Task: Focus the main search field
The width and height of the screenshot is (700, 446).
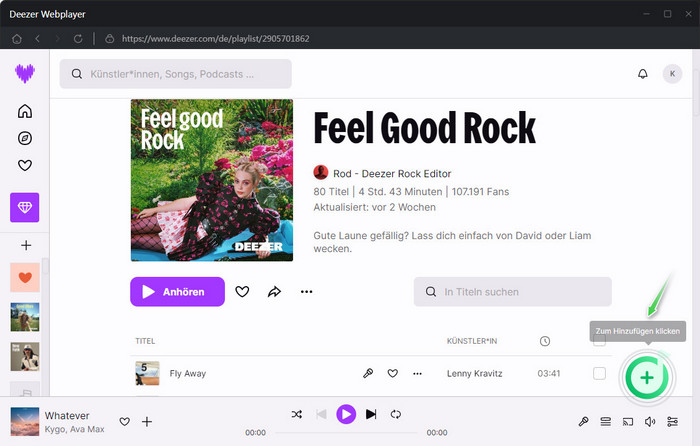Action: tap(175, 74)
